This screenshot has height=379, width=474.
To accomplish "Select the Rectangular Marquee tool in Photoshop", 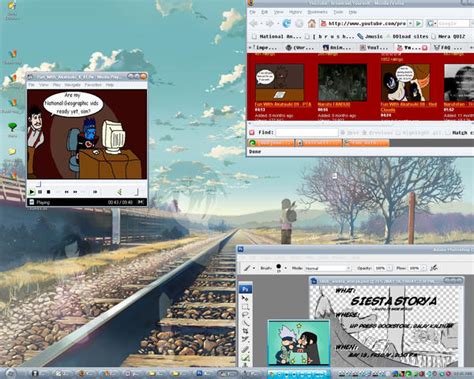I will pos(245,306).
